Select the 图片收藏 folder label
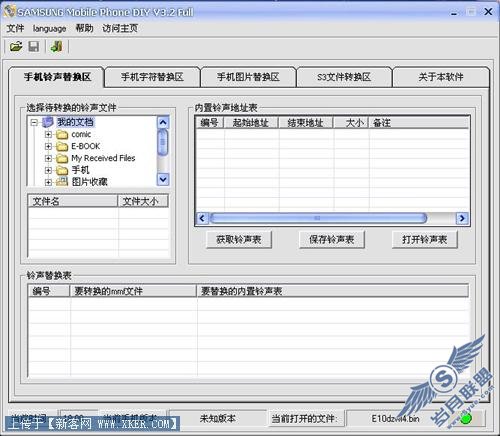This screenshot has height=436, width=500. coord(89,182)
